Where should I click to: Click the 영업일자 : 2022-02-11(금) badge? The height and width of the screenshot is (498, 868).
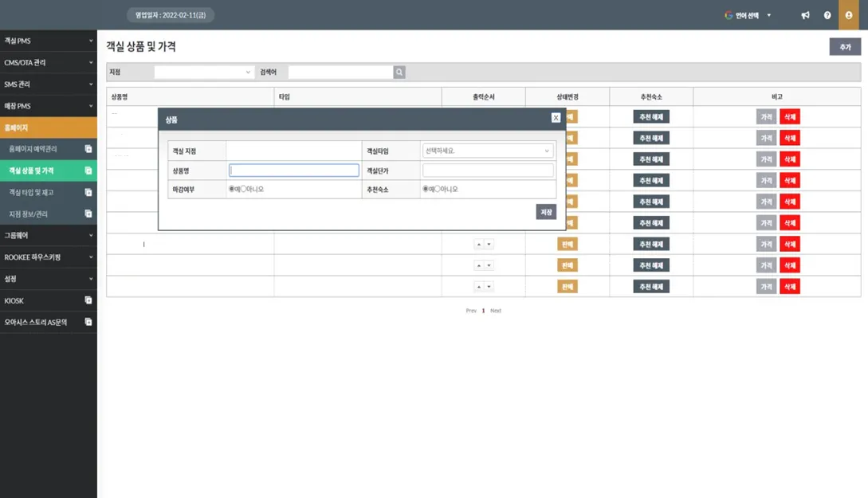(x=171, y=15)
